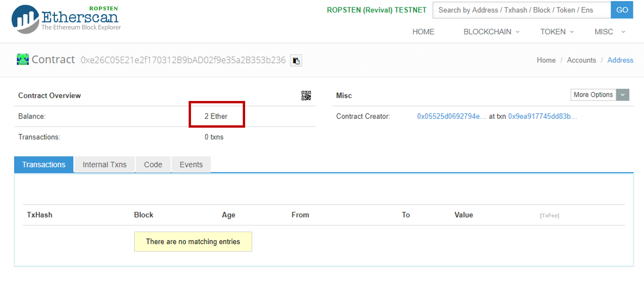Click the To column header
The height and width of the screenshot is (286, 644).
tap(406, 215)
